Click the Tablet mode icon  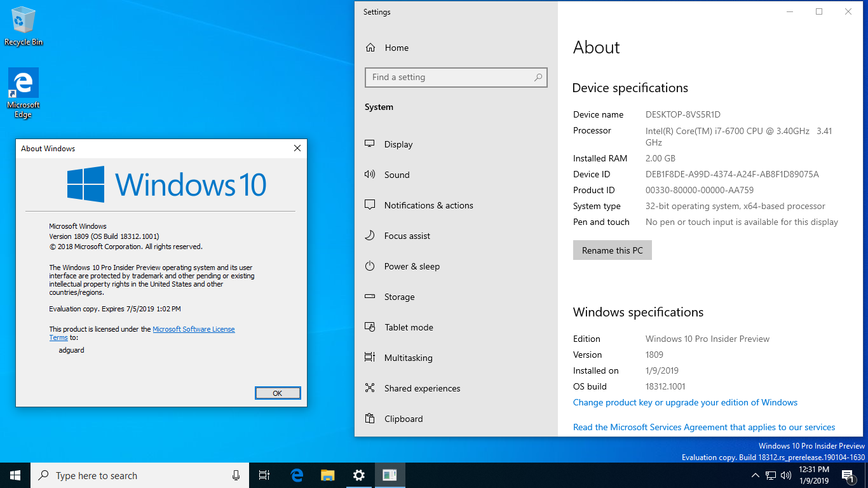[370, 327]
